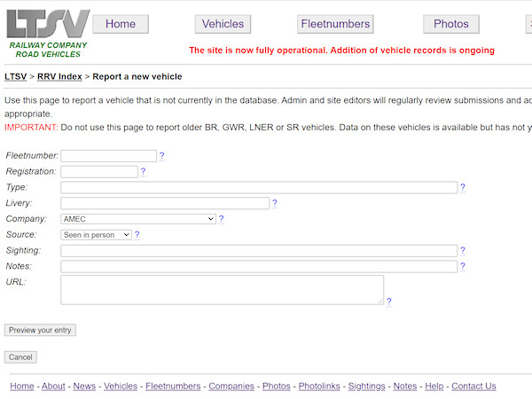Go to the Fleetnumbers navigation tab
Viewport: 532px width, 399px height.
coord(335,24)
